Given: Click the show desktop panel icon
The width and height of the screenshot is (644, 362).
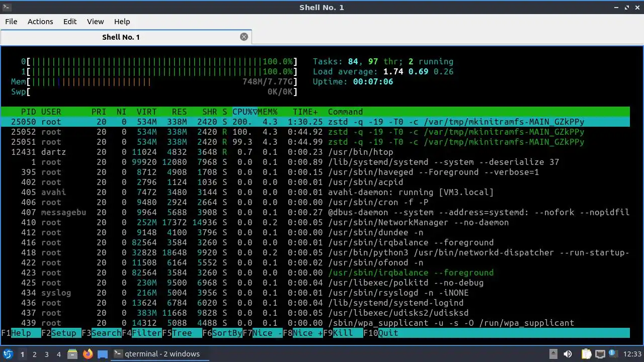Looking at the screenshot, I should 103,354.
